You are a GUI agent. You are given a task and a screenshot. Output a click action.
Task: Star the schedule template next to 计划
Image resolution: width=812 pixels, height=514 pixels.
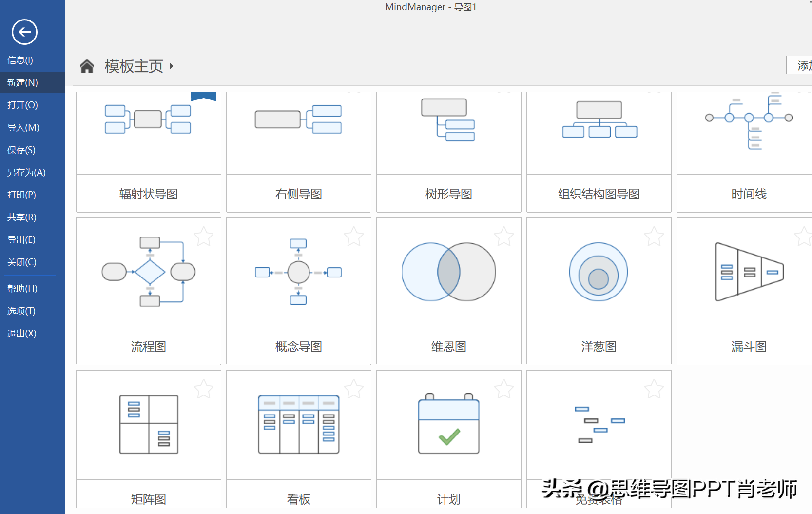(654, 389)
